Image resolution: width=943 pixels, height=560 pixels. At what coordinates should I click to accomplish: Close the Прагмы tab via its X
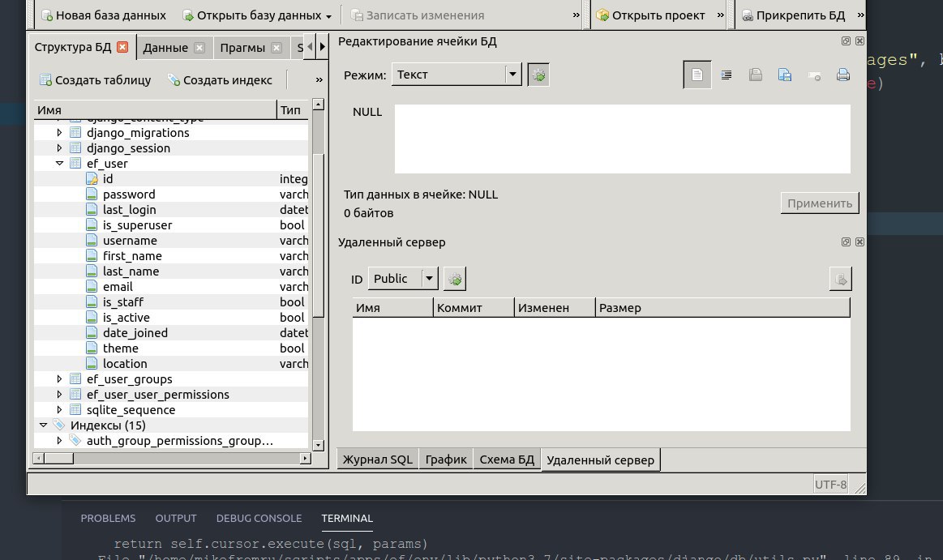(276, 48)
